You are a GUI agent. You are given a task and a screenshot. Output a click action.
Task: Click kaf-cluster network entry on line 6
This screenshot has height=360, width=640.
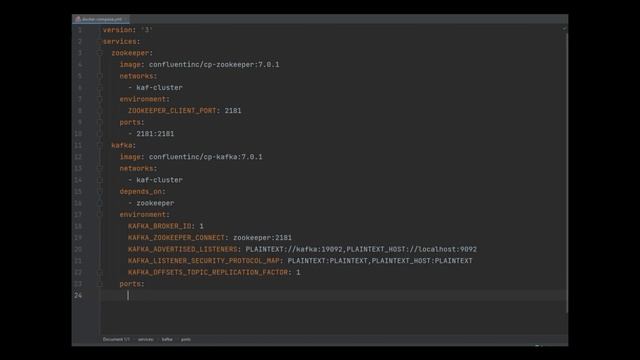pyautogui.click(x=159, y=88)
